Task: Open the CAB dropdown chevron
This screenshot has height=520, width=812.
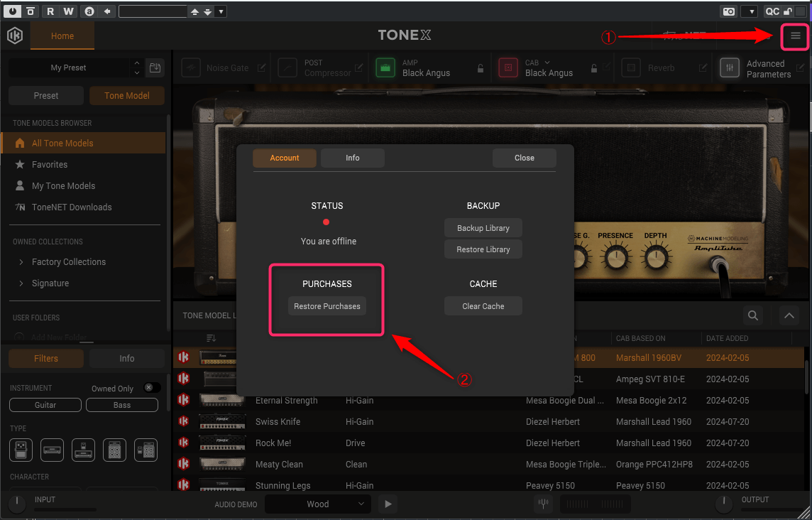Action: [x=547, y=63]
